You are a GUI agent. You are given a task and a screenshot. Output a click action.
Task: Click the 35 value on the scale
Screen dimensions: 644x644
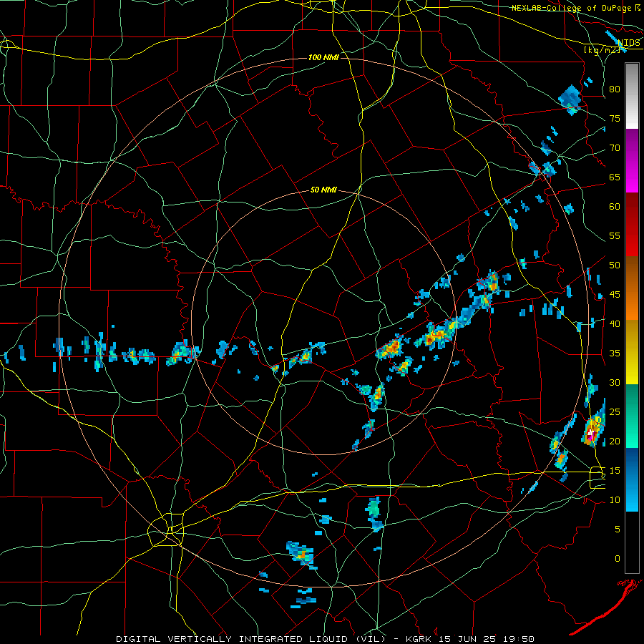pyautogui.click(x=615, y=353)
